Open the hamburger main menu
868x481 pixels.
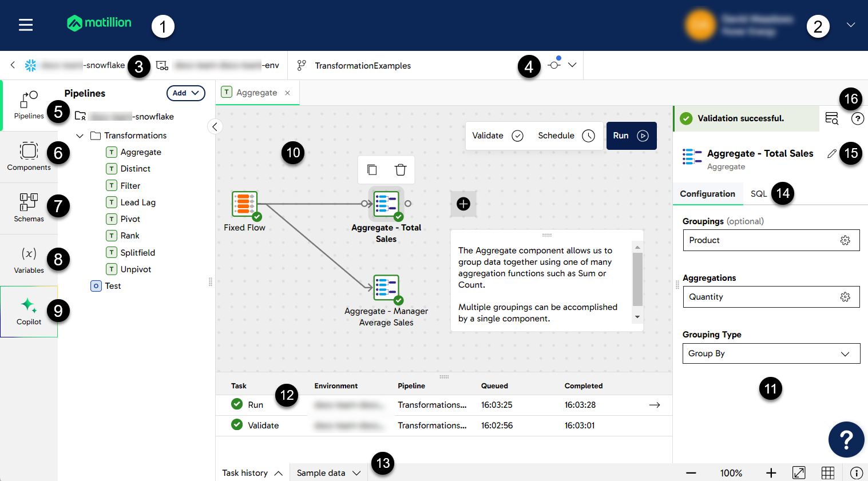[26, 25]
